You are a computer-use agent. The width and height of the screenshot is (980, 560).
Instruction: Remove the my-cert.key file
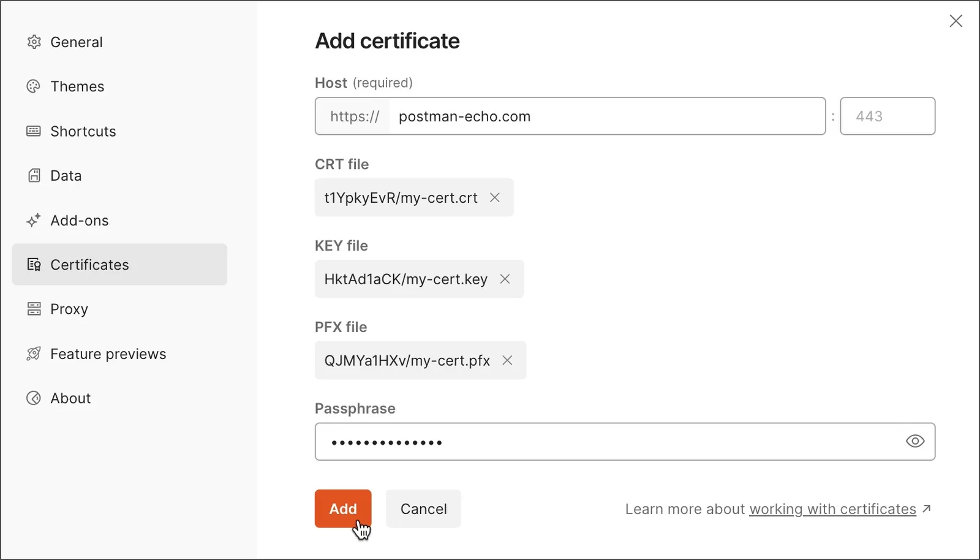[505, 279]
